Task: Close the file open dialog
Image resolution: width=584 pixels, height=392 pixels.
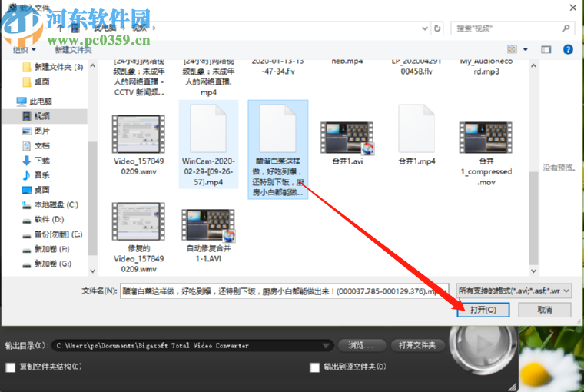Action: pyautogui.click(x=572, y=8)
